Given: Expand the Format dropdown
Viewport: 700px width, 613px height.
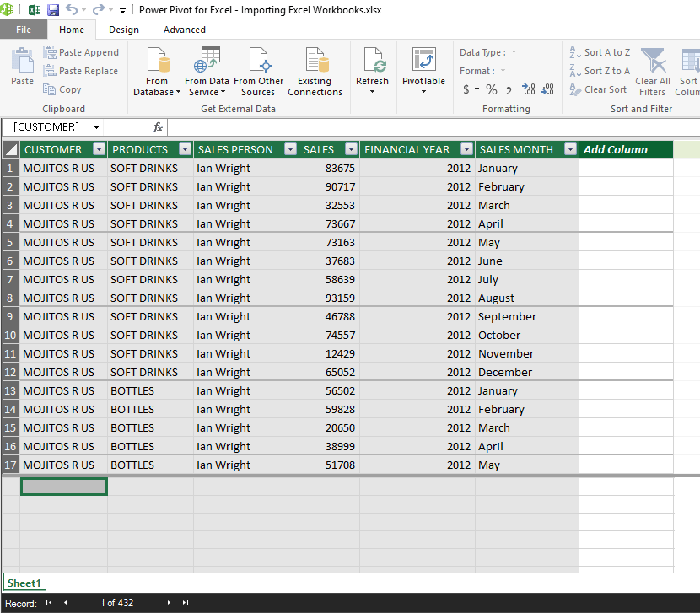Looking at the screenshot, I should [503, 71].
